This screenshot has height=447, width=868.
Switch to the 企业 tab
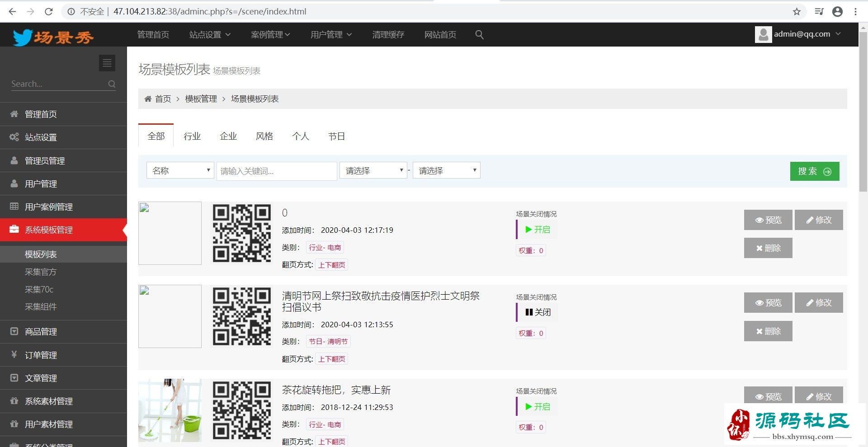click(x=228, y=136)
